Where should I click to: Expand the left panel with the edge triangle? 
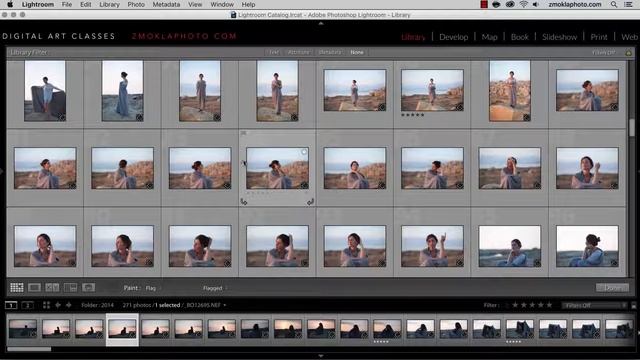[2, 171]
